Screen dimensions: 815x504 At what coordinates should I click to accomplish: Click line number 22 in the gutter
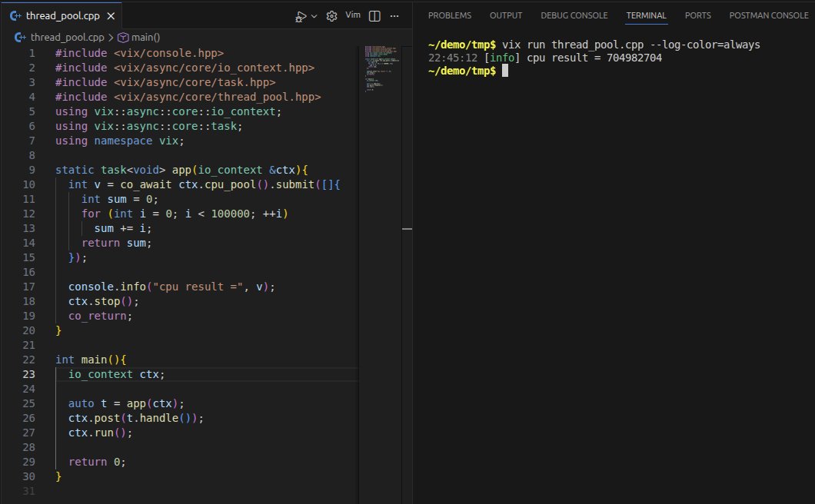coord(29,360)
